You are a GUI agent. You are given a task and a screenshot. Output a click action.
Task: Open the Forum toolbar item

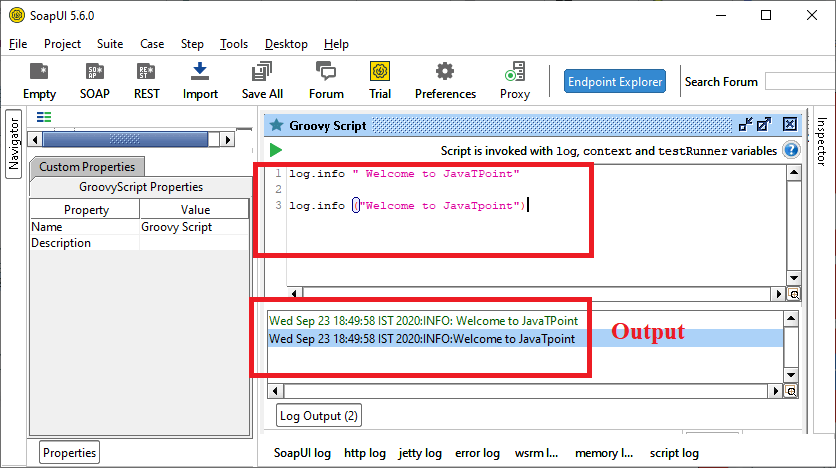(326, 81)
